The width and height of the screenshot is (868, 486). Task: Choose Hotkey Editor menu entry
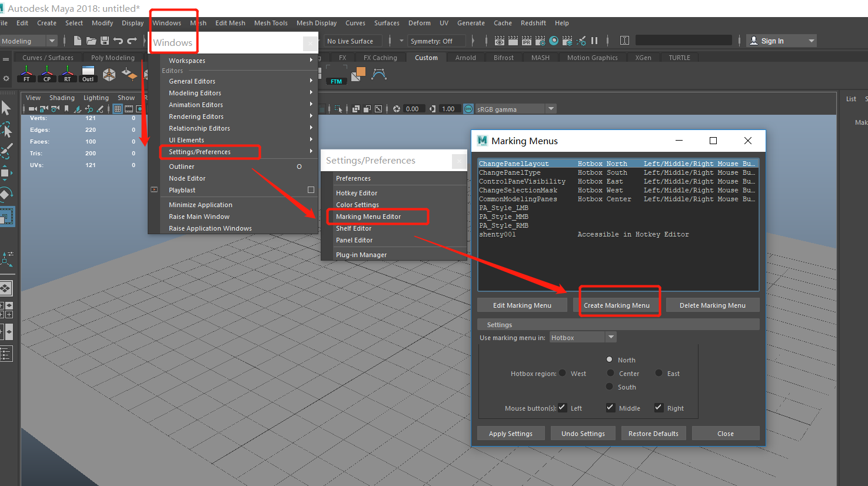pyautogui.click(x=400, y=193)
